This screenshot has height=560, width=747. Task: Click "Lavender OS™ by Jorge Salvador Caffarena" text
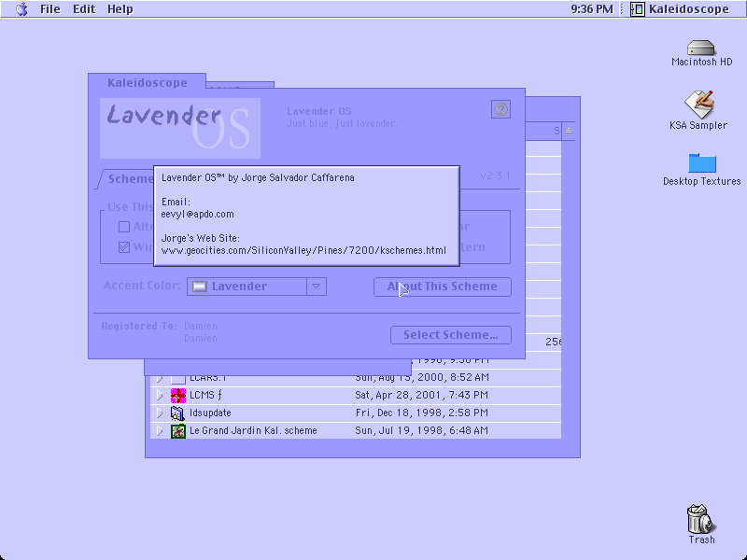click(258, 177)
